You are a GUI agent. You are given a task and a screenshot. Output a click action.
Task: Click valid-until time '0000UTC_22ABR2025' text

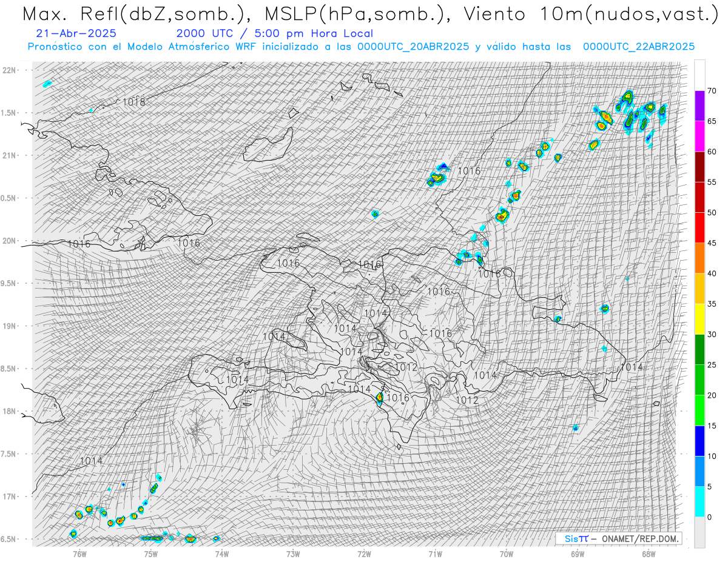(639, 47)
